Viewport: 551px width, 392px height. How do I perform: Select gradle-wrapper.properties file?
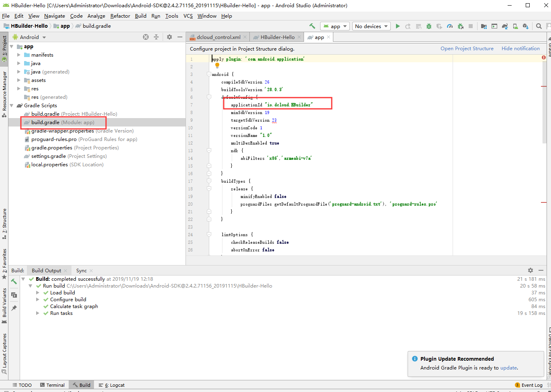pyautogui.click(x=62, y=131)
